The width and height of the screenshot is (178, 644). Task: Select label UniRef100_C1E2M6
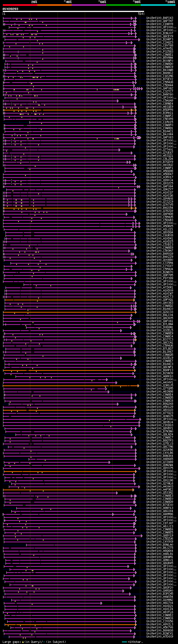[x=160, y=76]
